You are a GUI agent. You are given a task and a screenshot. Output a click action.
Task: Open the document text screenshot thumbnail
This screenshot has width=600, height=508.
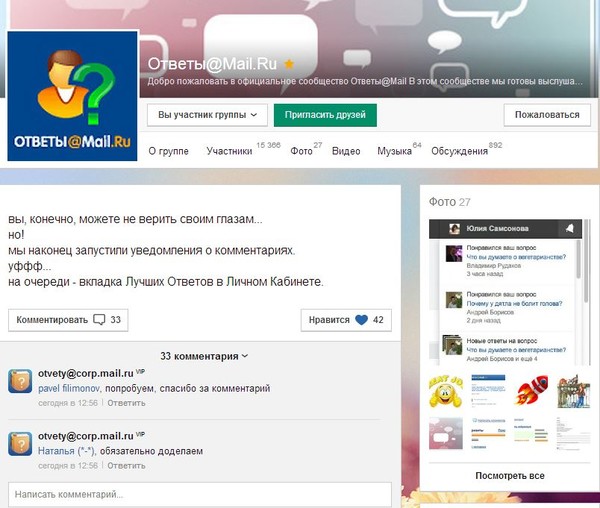(x=574, y=433)
